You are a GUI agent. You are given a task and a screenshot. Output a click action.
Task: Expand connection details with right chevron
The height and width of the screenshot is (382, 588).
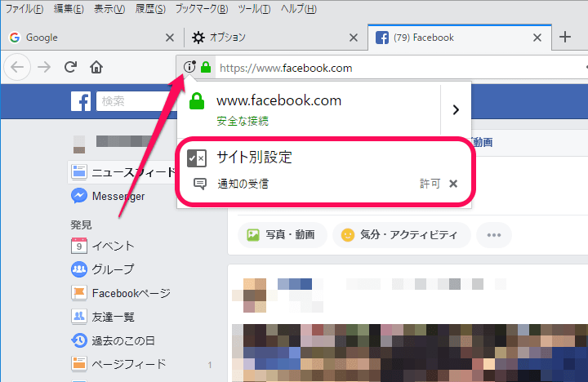tap(456, 110)
